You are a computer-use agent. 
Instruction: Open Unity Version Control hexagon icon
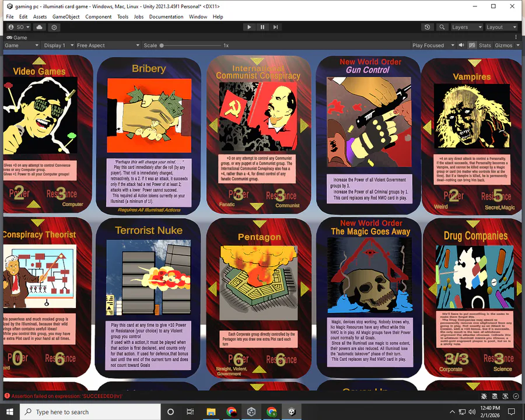click(54, 27)
